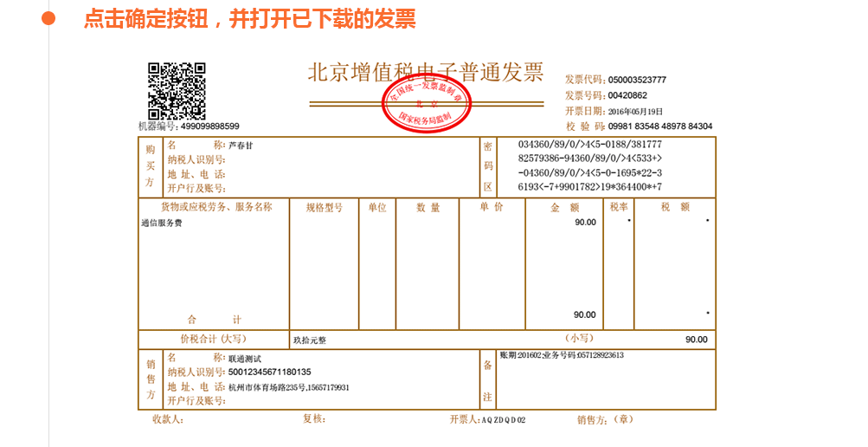Click the 规格型号 column header

(325, 208)
